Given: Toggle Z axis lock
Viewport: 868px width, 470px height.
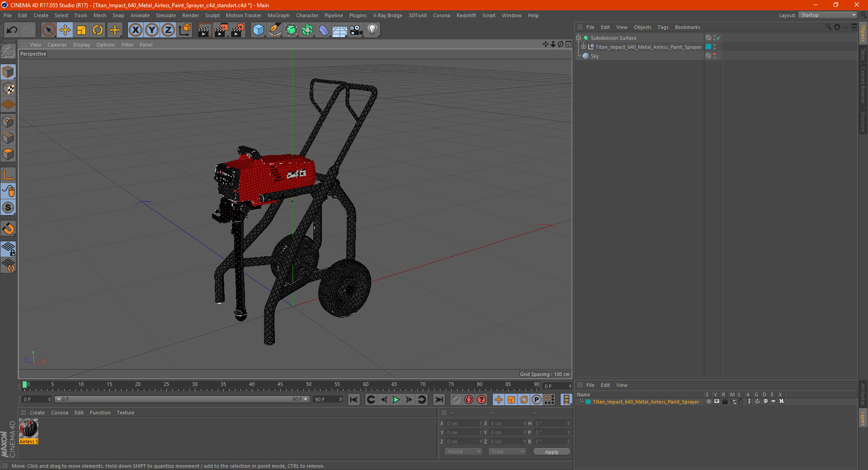Looking at the screenshot, I should click(168, 30).
